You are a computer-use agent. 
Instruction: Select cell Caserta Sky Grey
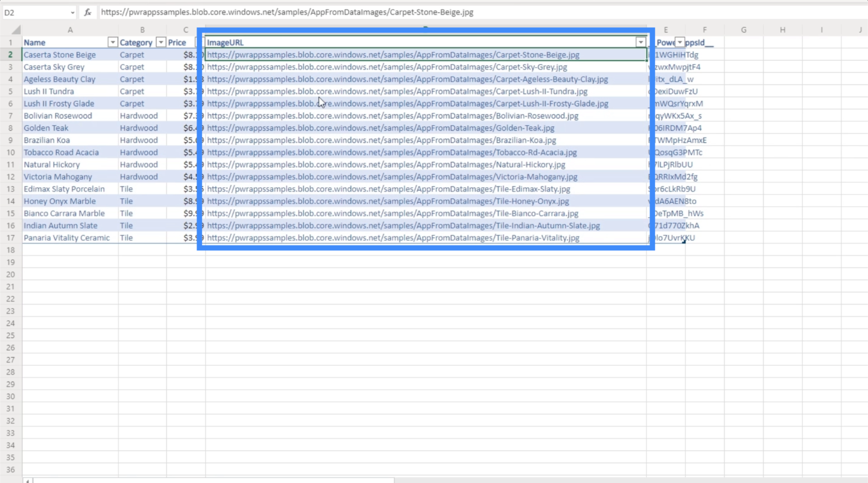point(70,67)
